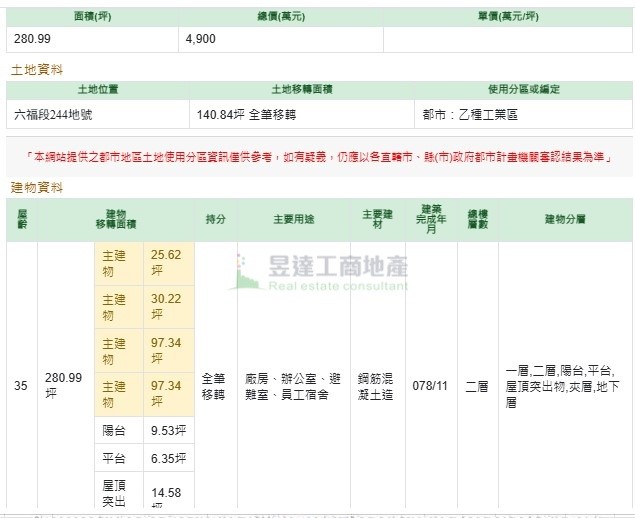
Task: Select the 單價(萬元/坪) column header
Action: [507, 17]
